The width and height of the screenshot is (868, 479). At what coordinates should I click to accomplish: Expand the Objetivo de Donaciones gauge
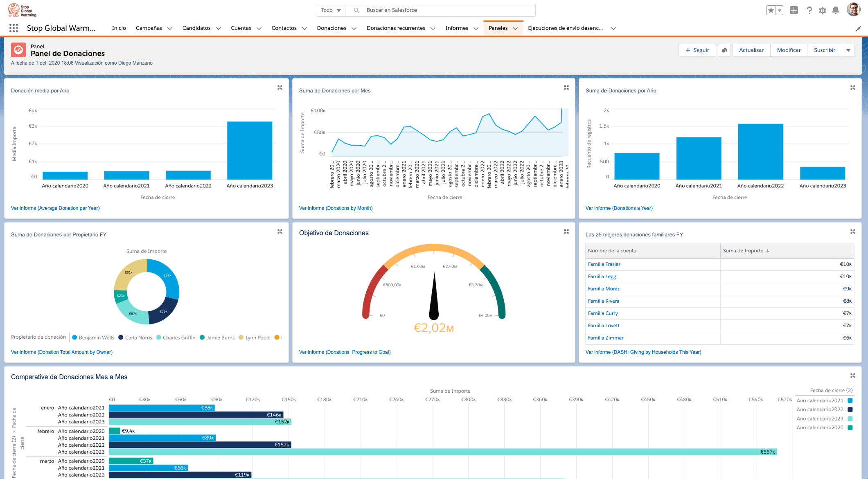[x=566, y=232]
